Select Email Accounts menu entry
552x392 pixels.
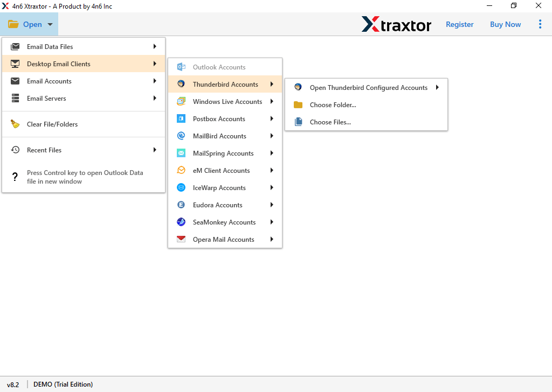49,81
